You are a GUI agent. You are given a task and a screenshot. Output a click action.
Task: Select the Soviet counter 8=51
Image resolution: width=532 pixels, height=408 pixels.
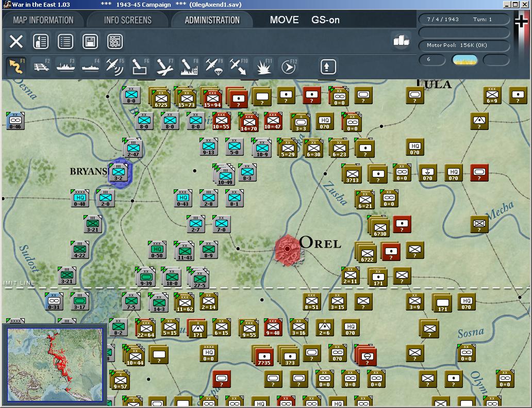[311, 301]
